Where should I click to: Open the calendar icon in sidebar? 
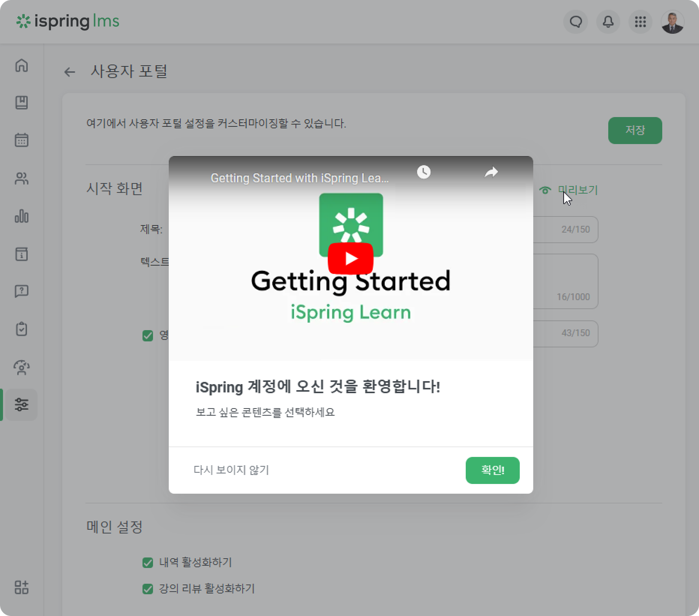tap(21, 140)
